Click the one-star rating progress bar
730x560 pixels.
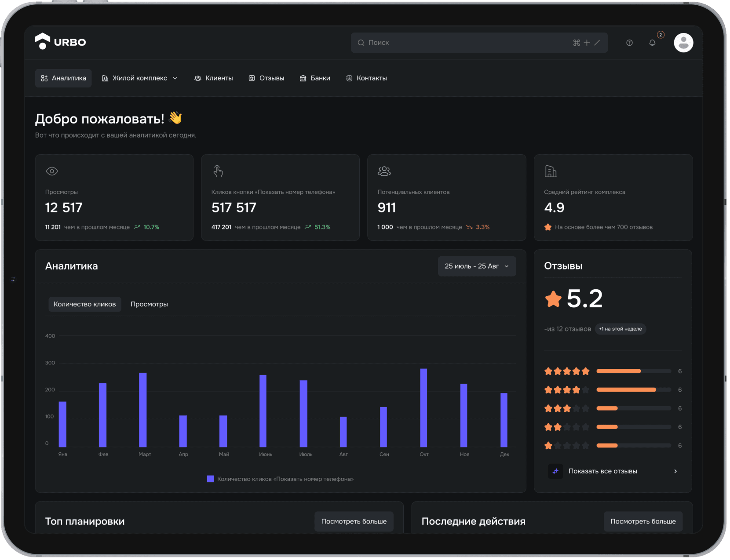tap(634, 446)
